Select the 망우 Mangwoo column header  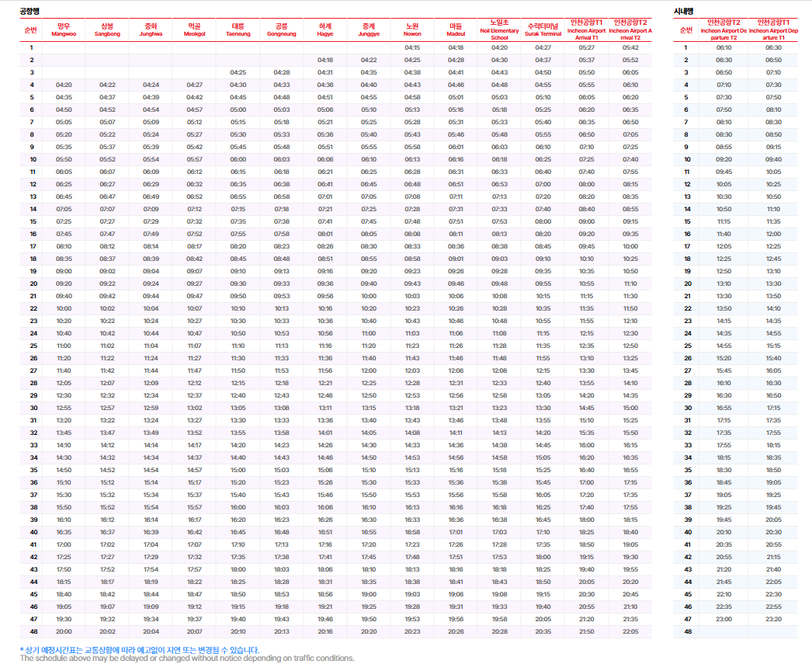(64, 30)
